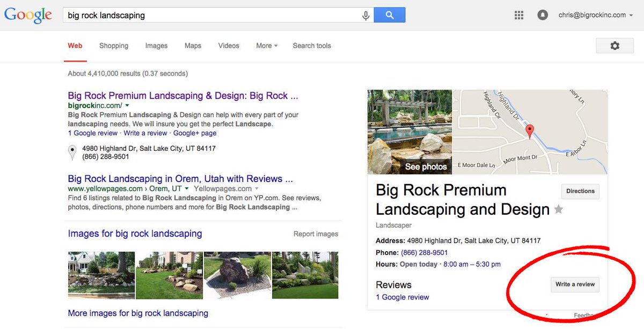This screenshot has width=644, height=329.
Task: Open the map thumbnail of Highland Dr
Action: point(530,132)
